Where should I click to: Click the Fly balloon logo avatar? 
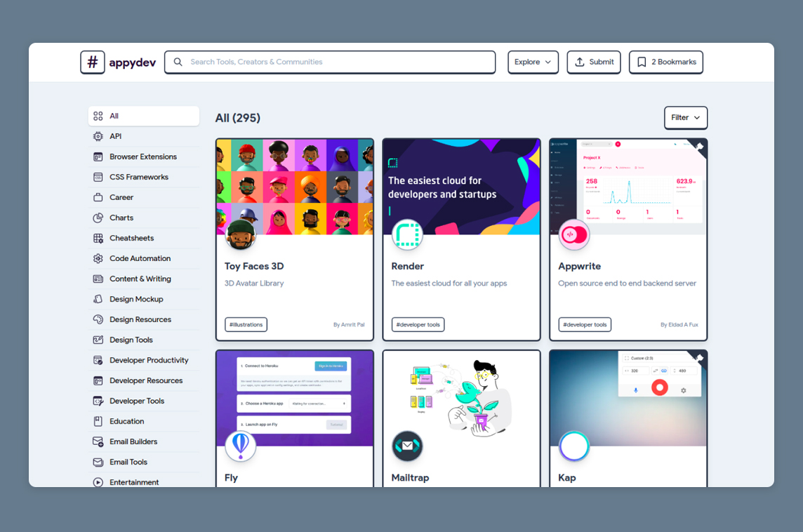pos(241,446)
